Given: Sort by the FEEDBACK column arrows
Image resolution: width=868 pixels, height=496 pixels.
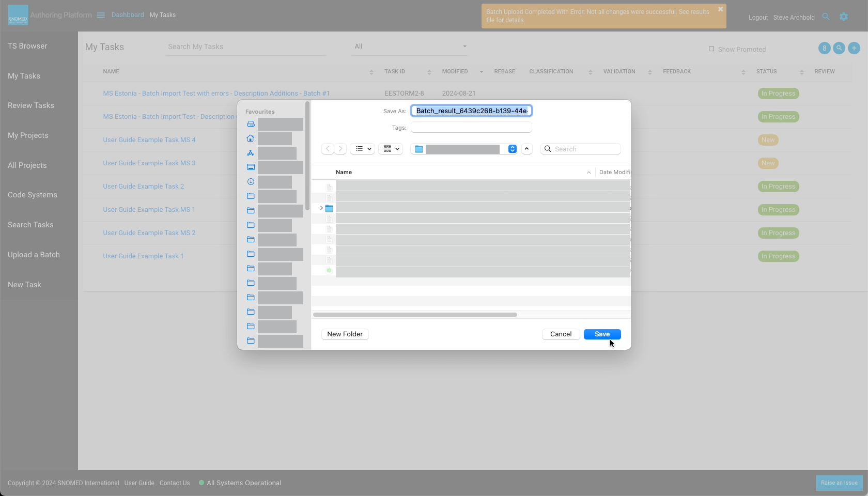Looking at the screenshot, I should 743,72.
